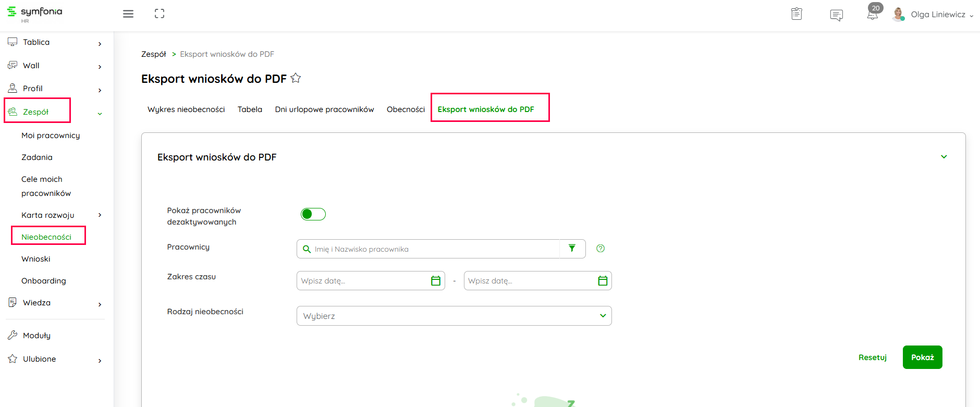Click the green filter funnel icon
Viewport: 980px width, 407px height.
[x=572, y=249]
